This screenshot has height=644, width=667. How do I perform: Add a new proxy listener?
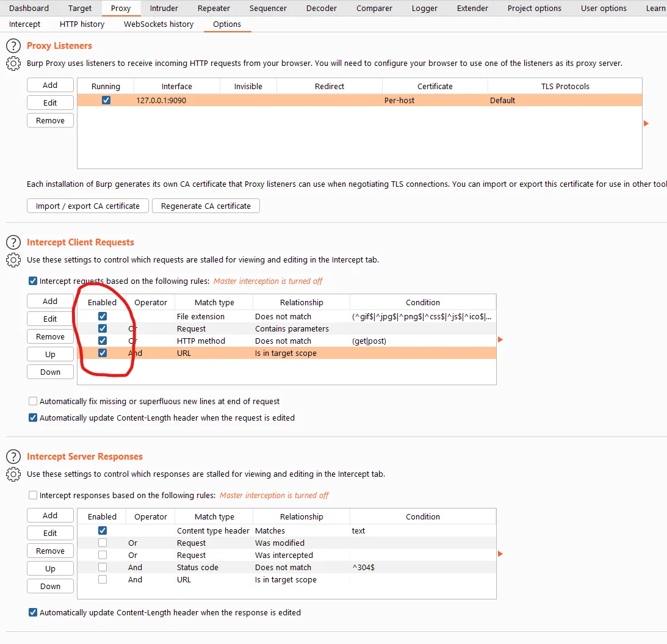point(50,85)
